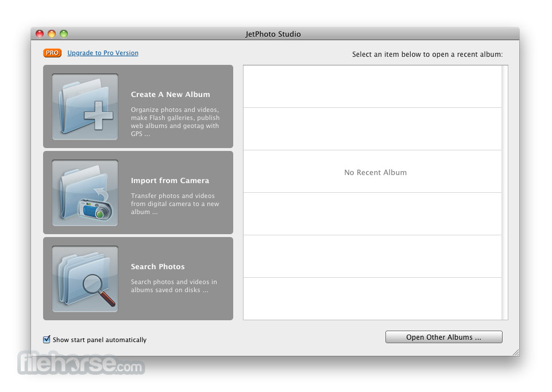Click the Import from Camera folder icon
This screenshot has height=392, width=552.
pyautogui.click(x=85, y=193)
